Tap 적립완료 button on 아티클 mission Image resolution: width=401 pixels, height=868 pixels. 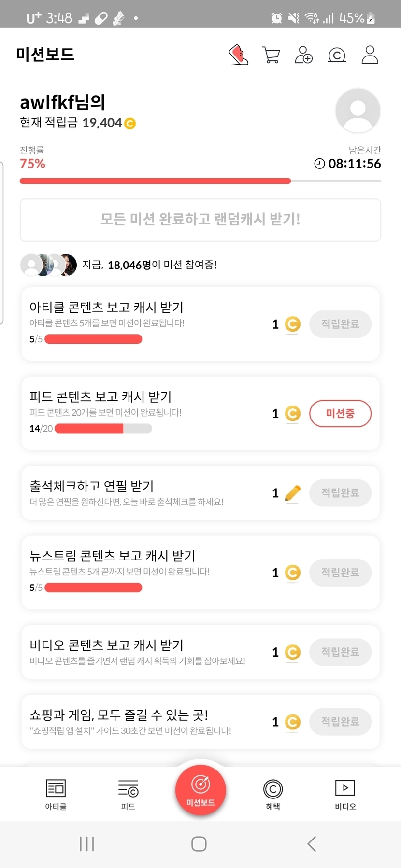pos(340,324)
